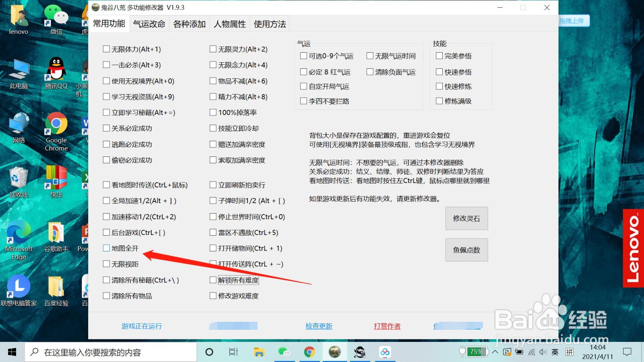Open the 快压 desktop icon
The height and width of the screenshot is (362, 644).
[x=56, y=181]
